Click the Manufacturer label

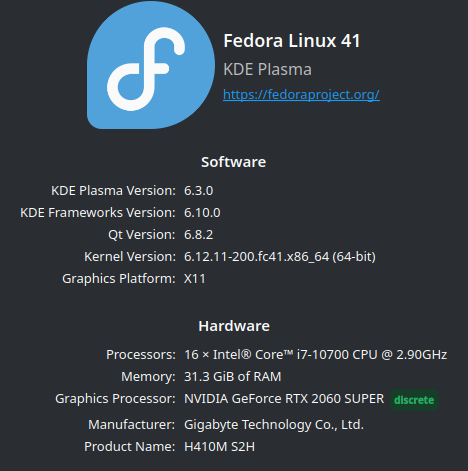tap(132, 425)
